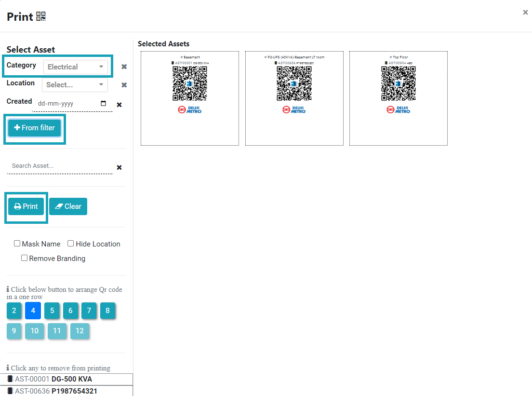Viewport: 532px width, 396px height.
Task: Click the Basement QR code label
Action: tap(190, 98)
